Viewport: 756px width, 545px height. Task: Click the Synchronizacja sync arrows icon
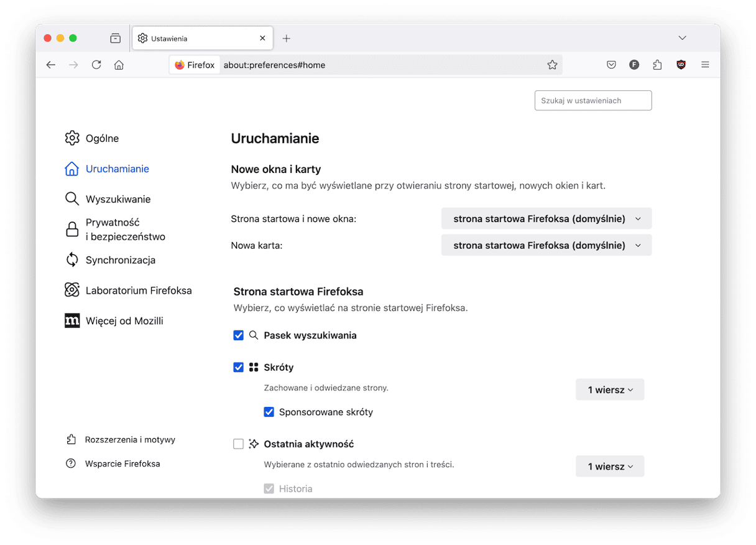72,260
